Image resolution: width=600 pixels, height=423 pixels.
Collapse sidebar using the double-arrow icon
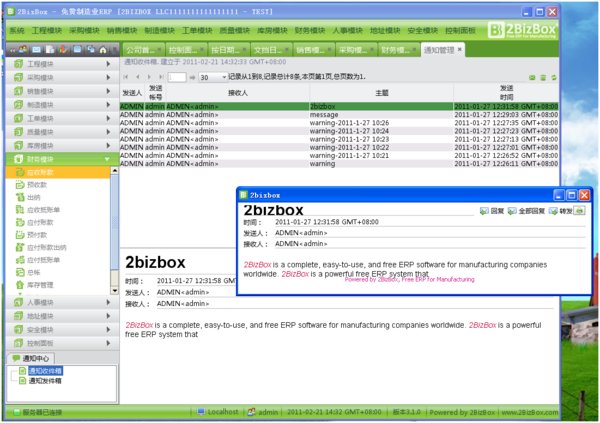(x=13, y=50)
